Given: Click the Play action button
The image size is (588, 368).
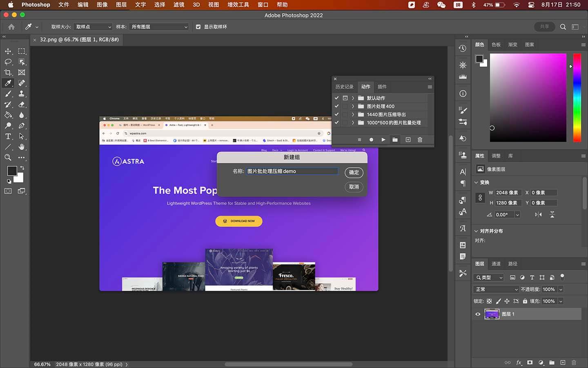Looking at the screenshot, I should pyautogui.click(x=383, y=140).
